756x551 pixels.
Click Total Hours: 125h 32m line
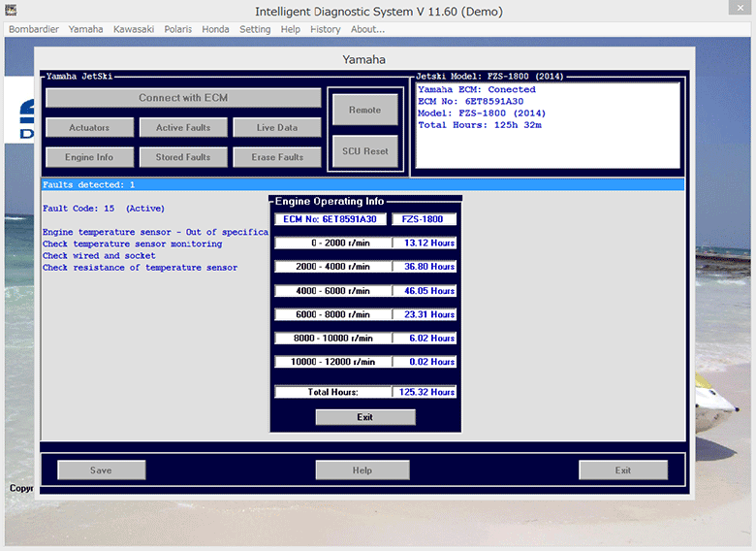click(480, 125)
